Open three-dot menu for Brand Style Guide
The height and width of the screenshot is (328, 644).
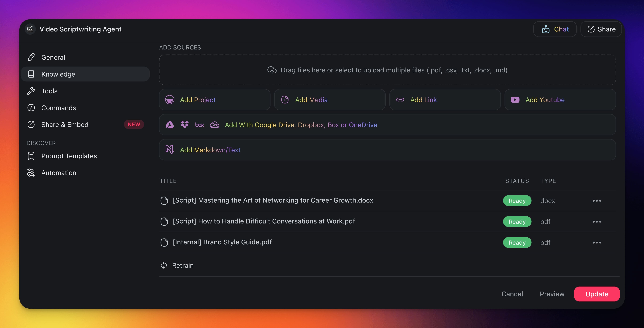click(x=596, y=243)
